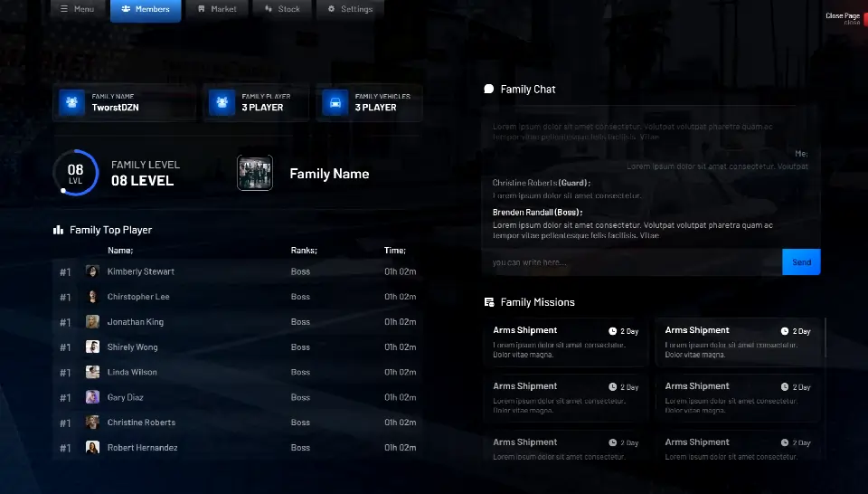Select Kimberly Stewart's avatar

tap(92, 271)
